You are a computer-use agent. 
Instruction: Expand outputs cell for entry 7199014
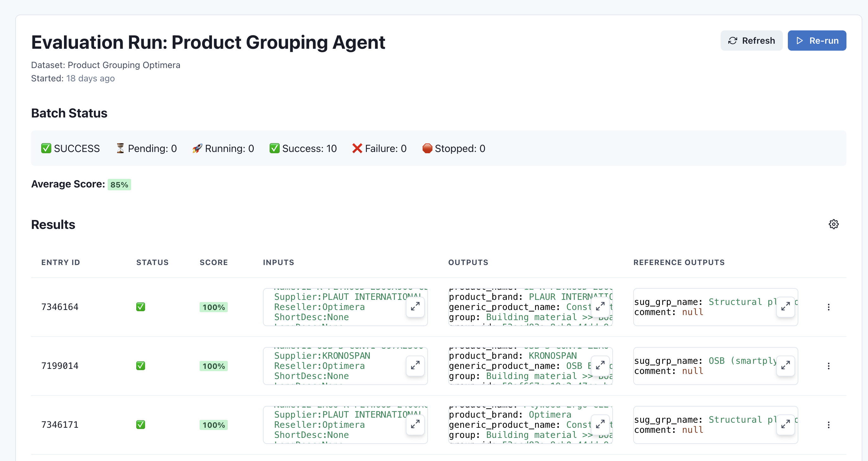(600, 366)
